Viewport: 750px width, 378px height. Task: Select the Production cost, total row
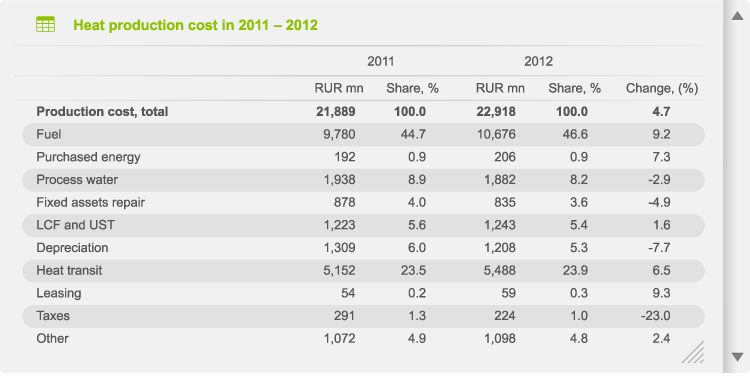[363, 112]
